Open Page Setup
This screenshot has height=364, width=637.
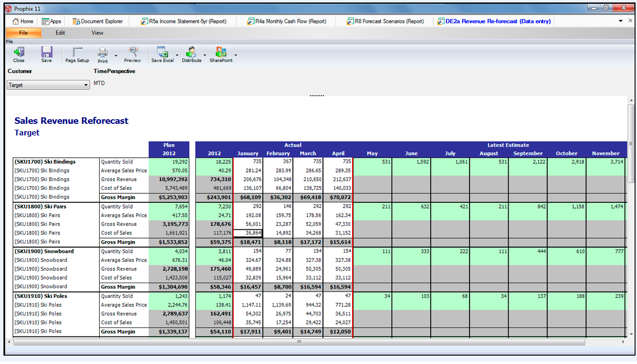click(77, 53)
